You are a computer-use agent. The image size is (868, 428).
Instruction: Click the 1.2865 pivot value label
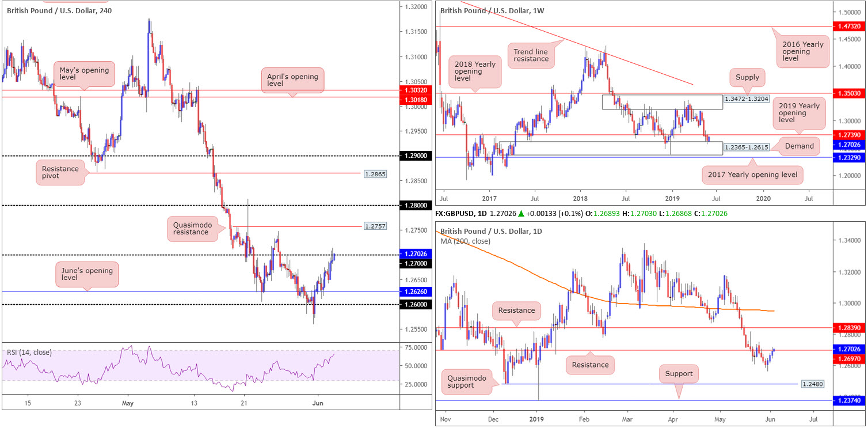pos(375,173)
